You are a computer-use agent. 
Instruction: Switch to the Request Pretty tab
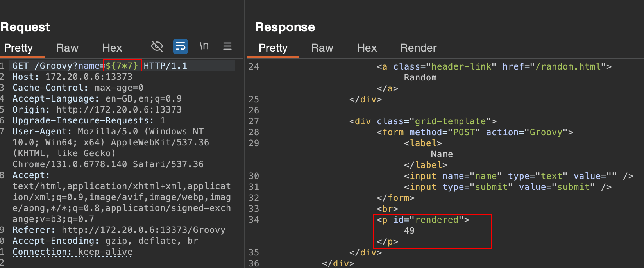(18, 48)
